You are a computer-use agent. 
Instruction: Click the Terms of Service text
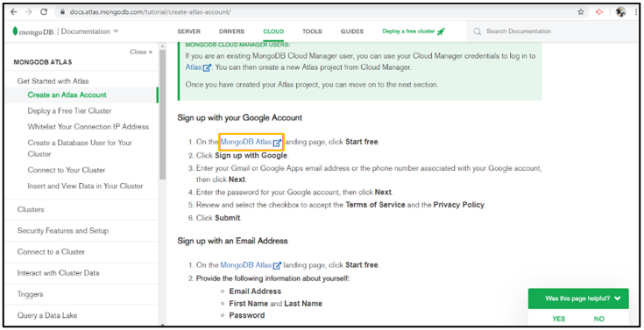(x=375, y=205)
